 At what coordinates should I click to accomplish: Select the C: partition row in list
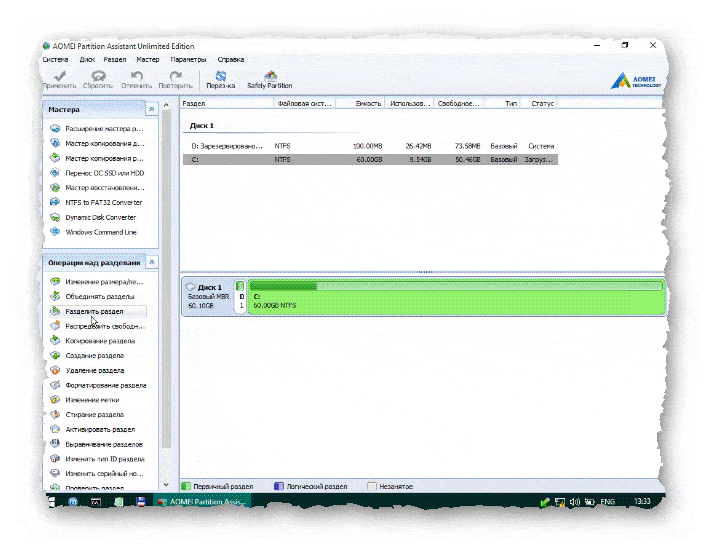370,160
